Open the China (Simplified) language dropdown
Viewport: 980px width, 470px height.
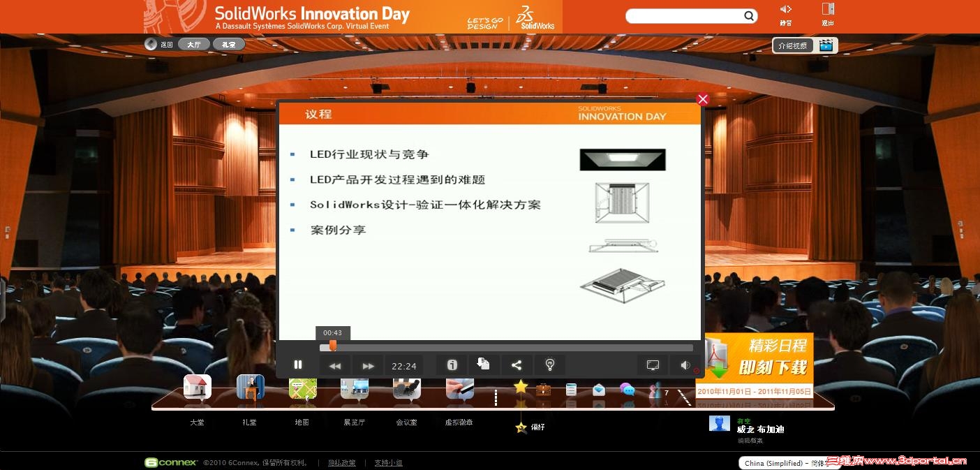pyautogui.click(x=789, y=463)
